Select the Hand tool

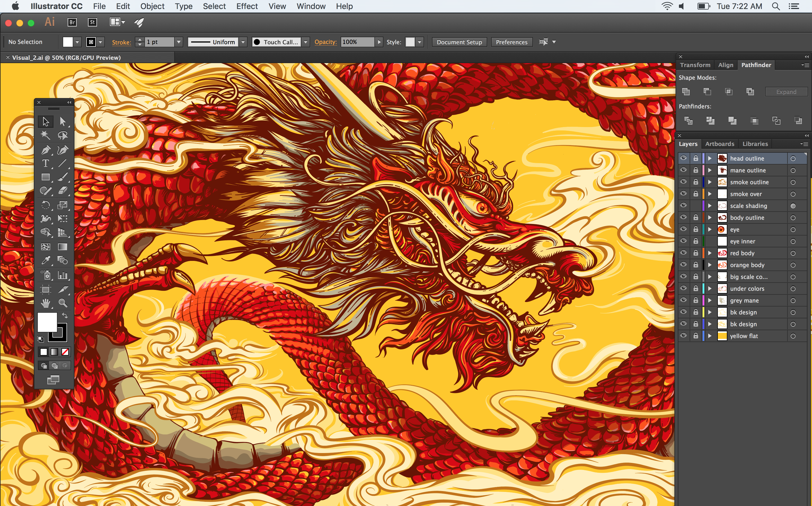click(46, 303)
